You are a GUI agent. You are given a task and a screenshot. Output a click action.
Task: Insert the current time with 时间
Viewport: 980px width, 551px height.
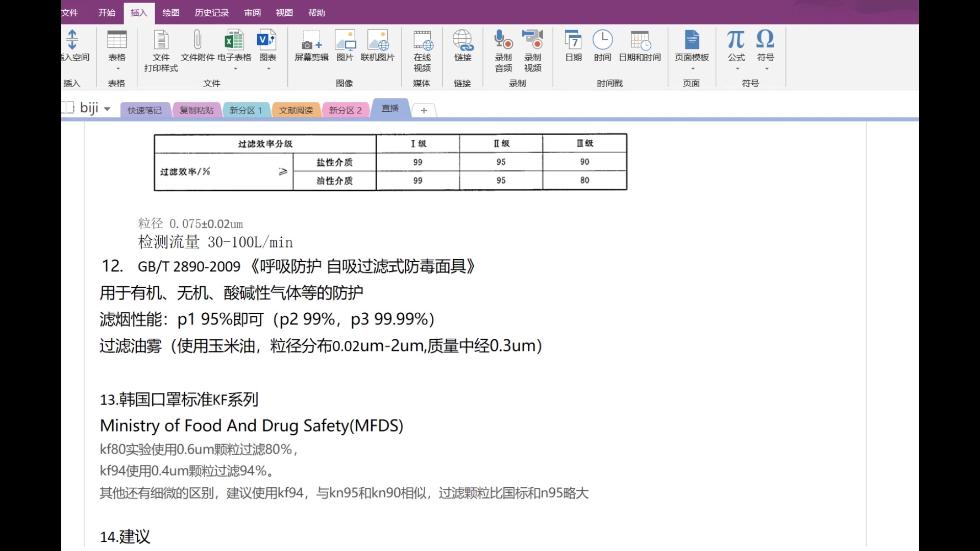click(603, 46)
